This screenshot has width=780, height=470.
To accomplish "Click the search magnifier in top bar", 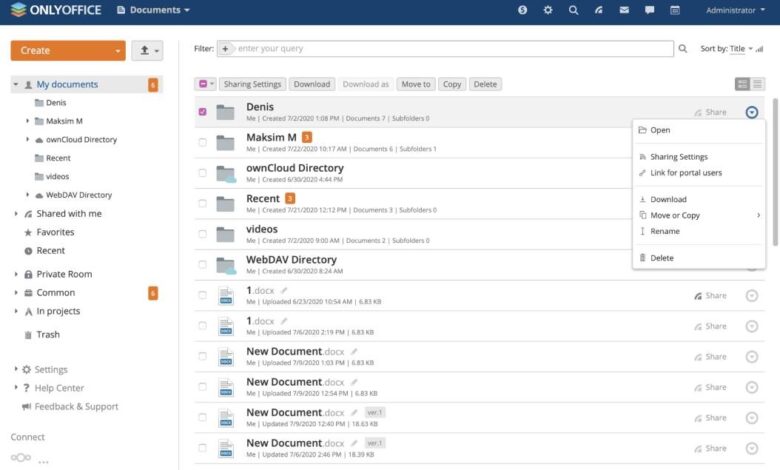I will 574,10.
